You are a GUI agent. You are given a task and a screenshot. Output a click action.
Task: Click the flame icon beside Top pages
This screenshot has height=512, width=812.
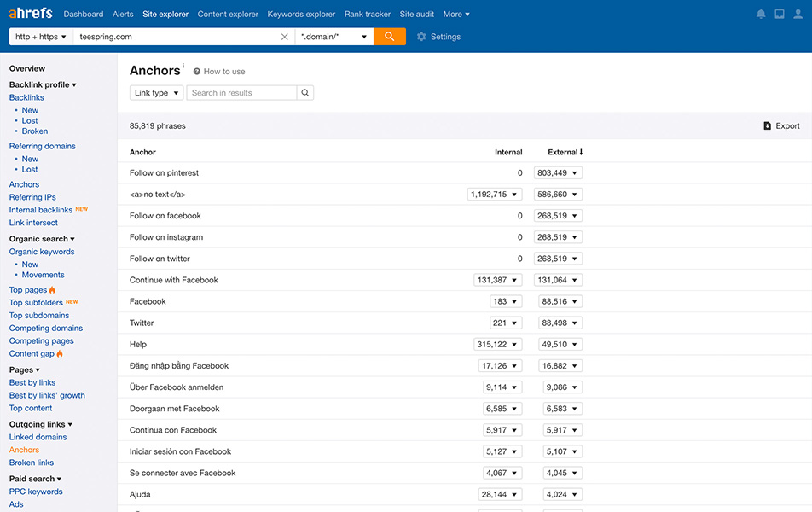[x=52, y=289]
